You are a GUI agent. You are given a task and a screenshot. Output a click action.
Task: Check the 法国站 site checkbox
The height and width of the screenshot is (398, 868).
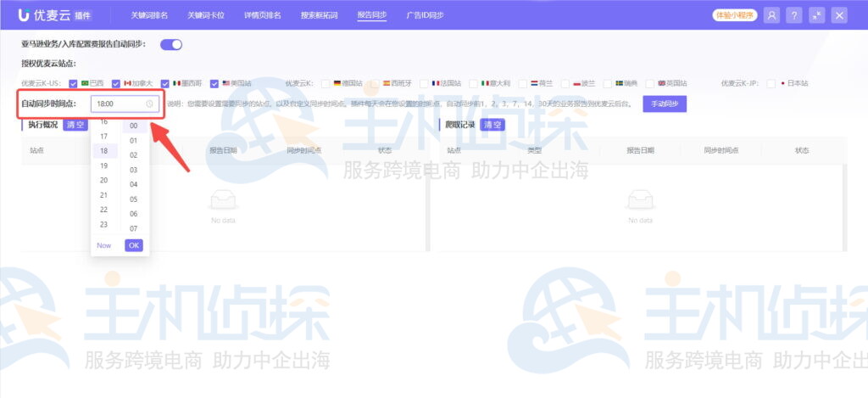click(424, 84)
